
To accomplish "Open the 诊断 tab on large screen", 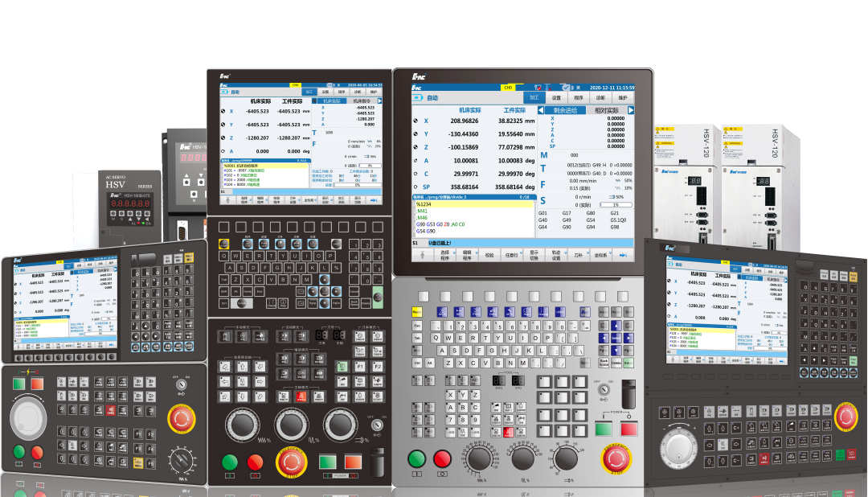I will 600,97.
